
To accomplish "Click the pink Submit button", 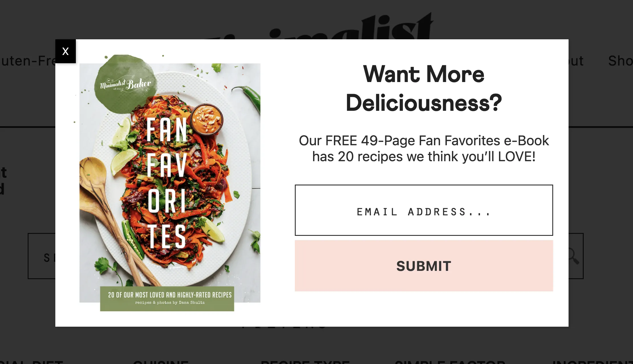I will tap(424, 266).
